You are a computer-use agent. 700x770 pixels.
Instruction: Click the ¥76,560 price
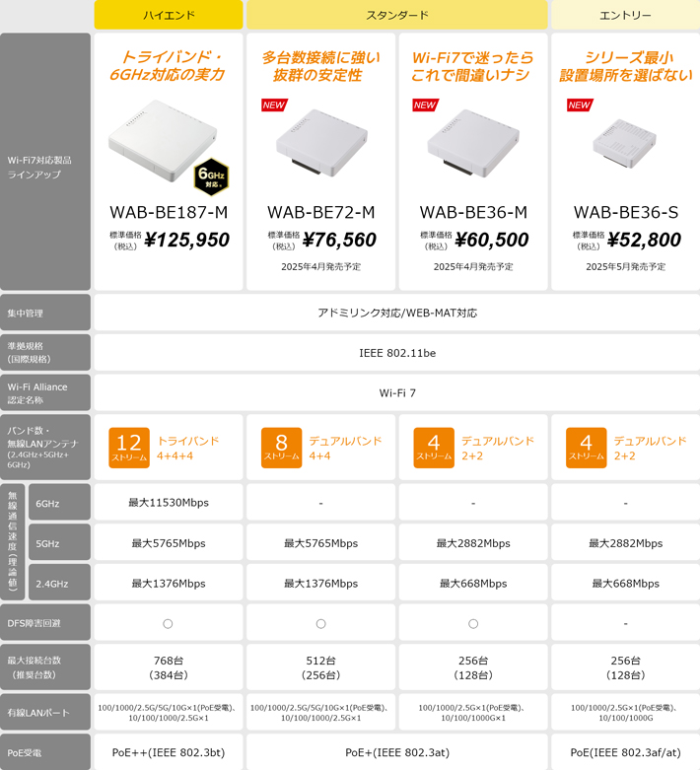(339, 240)
